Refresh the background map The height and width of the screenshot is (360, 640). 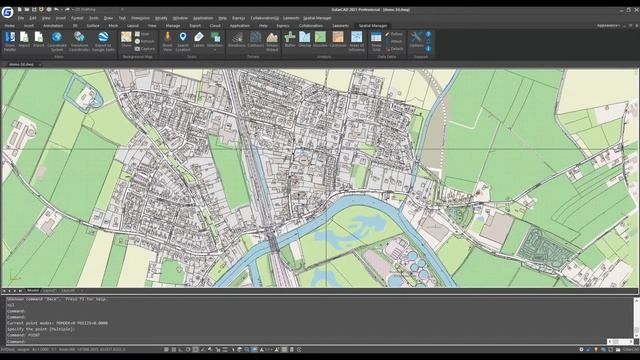click(x=144, y=41)
